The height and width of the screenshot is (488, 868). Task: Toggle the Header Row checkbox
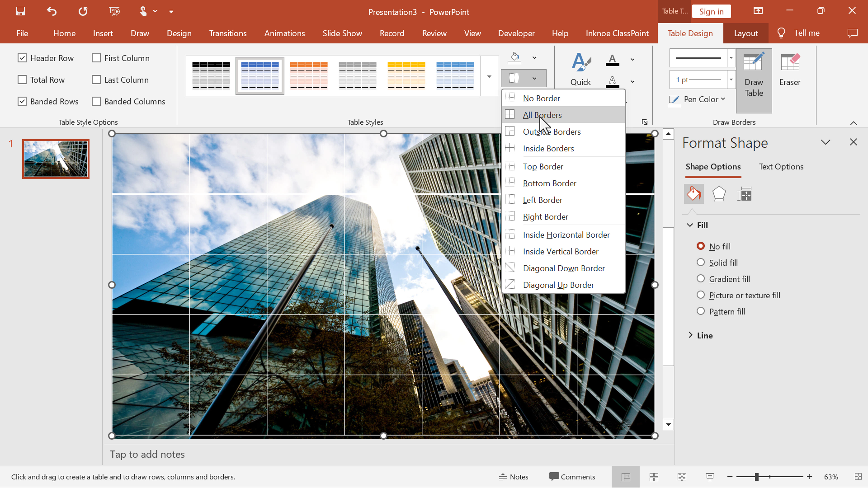click(x=22, y=58)
